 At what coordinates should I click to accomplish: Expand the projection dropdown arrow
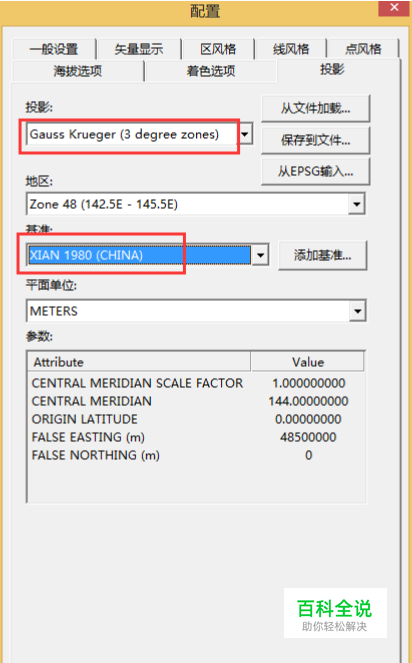click(x=245, y=134)
